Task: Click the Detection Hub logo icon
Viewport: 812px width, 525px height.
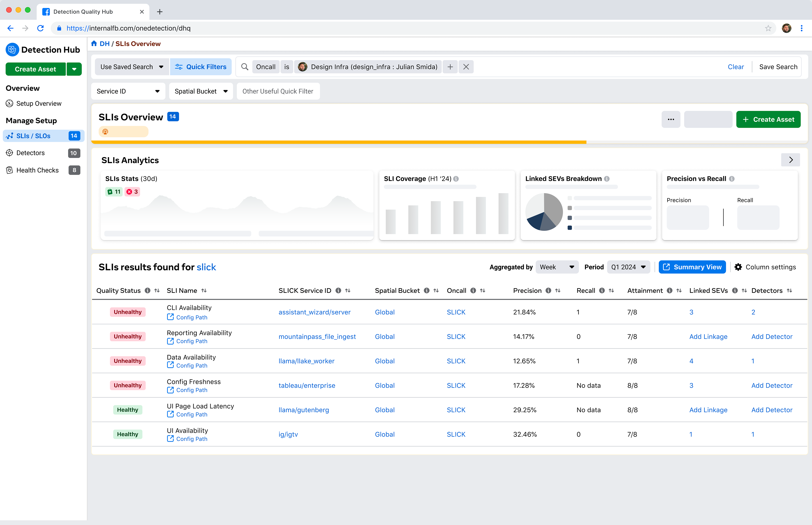Action: point(12,50)
